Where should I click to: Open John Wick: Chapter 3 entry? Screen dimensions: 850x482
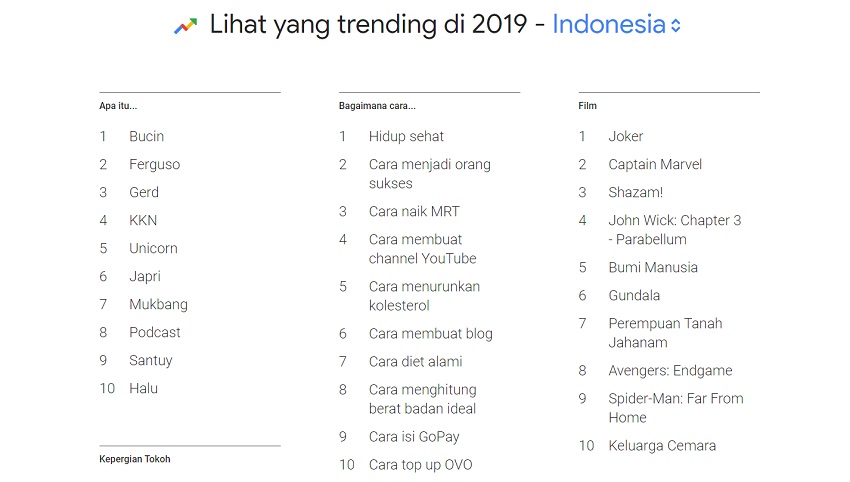tap(674, 230)
